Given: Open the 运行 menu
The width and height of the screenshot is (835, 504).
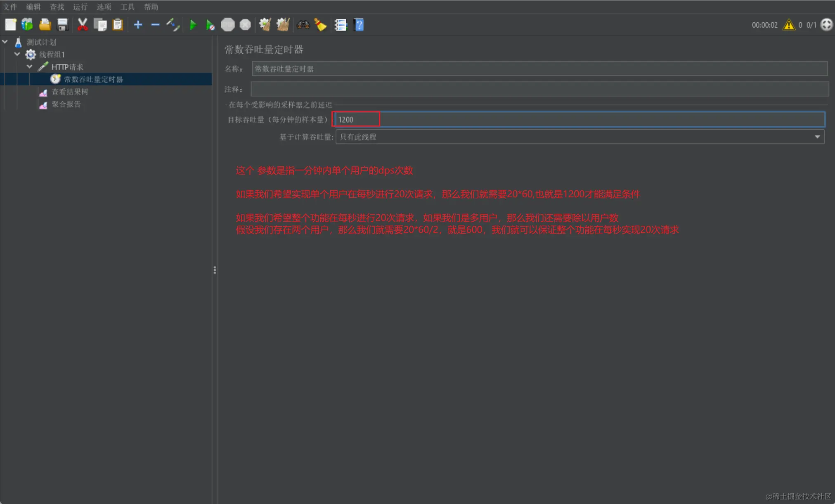Looking at the screenshot, I should [x=80, y=7].
